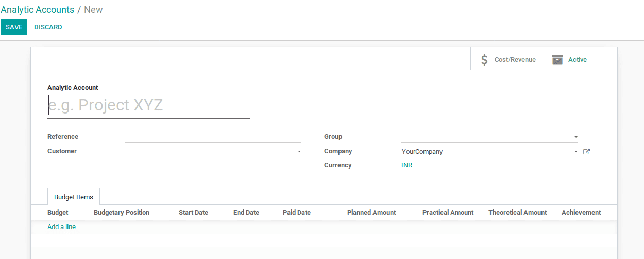The height and width of the screenshot is (259, 644).
Task: Focus the Analytic Account name field
Action: click(149, 105)
